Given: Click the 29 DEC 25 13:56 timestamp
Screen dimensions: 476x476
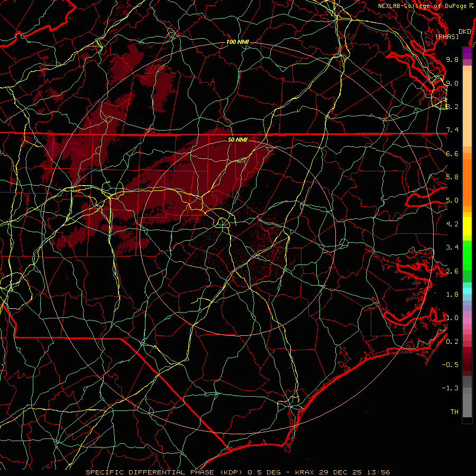Looking at the screenshot, I should point(354,472).
